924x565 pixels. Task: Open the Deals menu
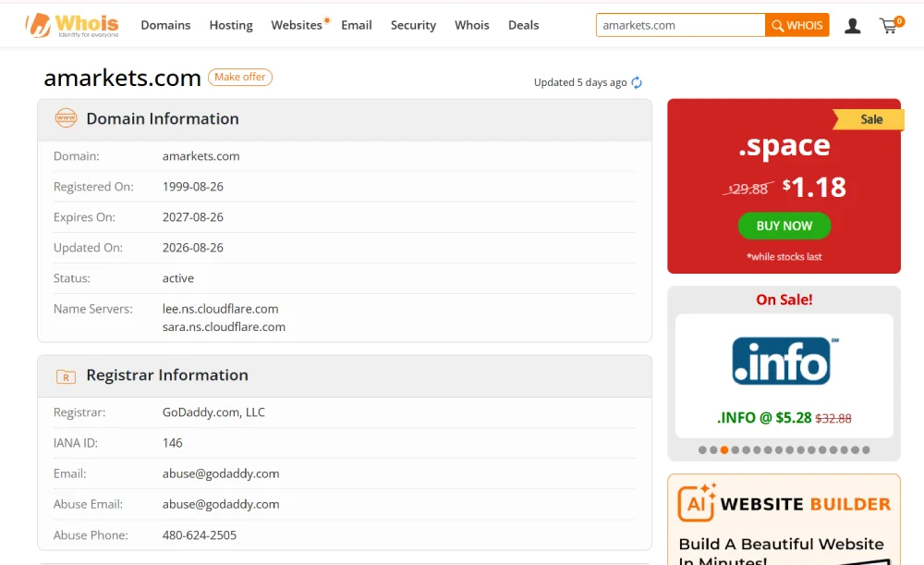pyautogui.click(x=523, y=25)
